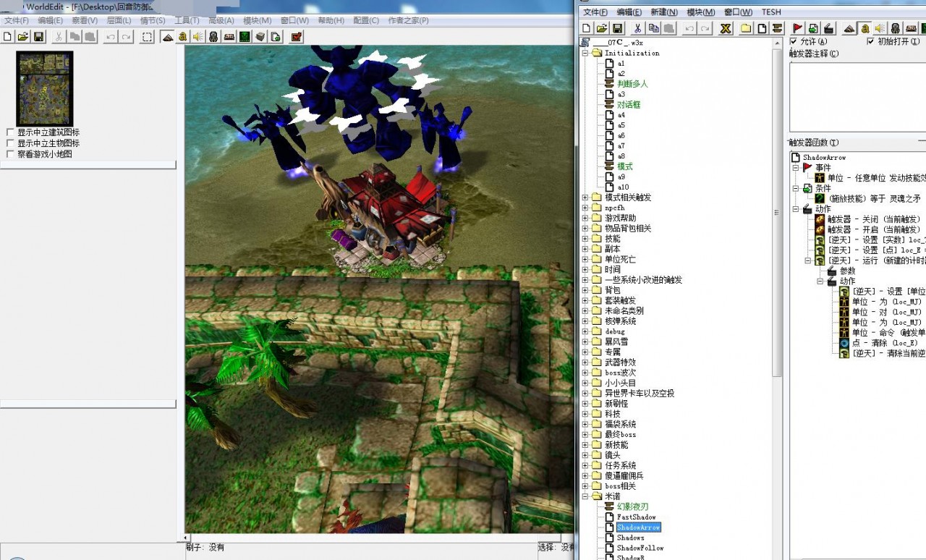Click New Category folder icon in trigger editor
Image resolution: width=926 pixels, height=560 pixels.
coord(746,28)
